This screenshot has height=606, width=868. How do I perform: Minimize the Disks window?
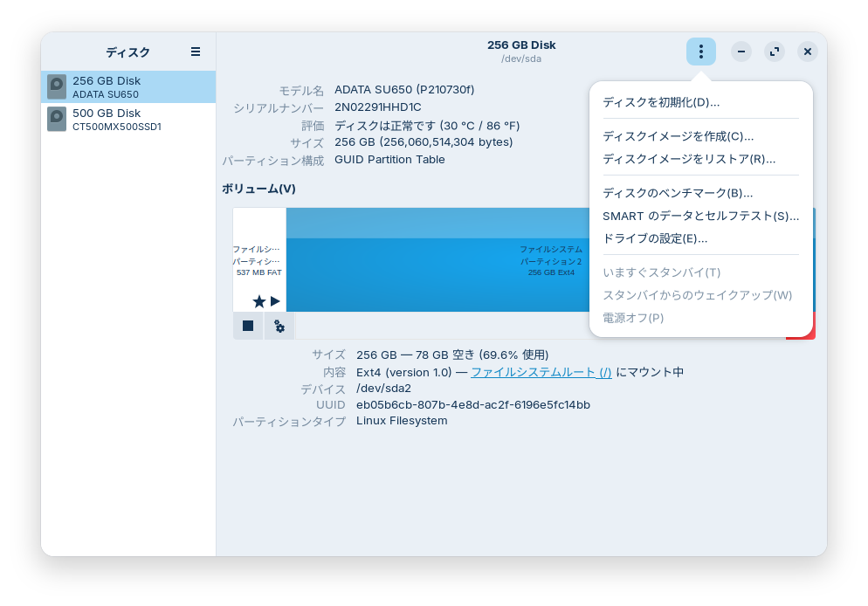pos(741,52)
